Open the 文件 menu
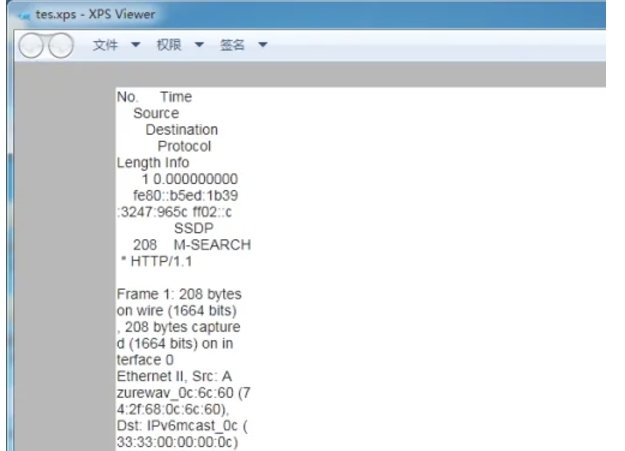 [106, 45]
